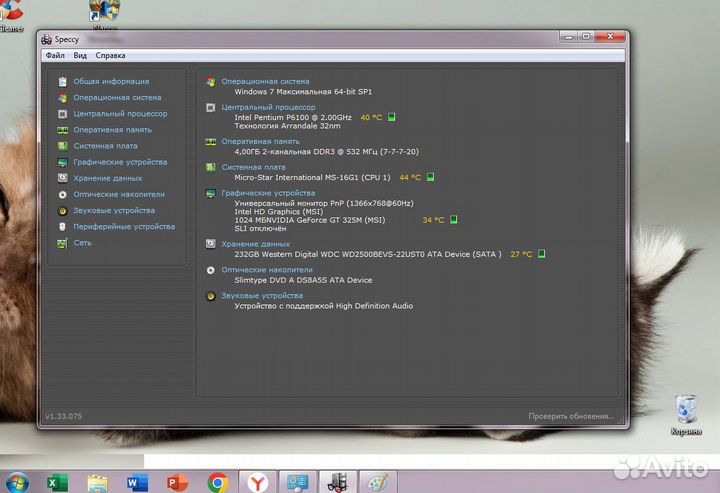Select Звуковые устройства in sidebar
Image resolution: width=720 pixels, height=493 pixels.
coord(114,210)
